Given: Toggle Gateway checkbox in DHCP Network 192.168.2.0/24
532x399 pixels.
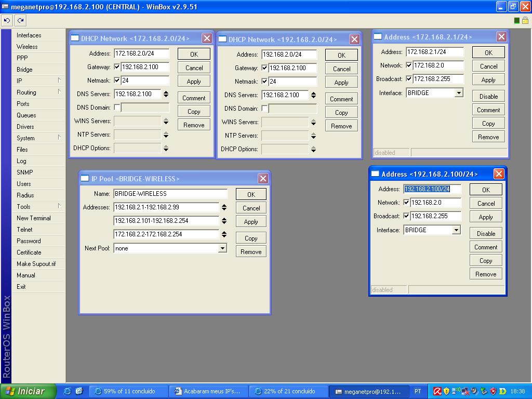Looking at the screenshot, I should 264,68.
